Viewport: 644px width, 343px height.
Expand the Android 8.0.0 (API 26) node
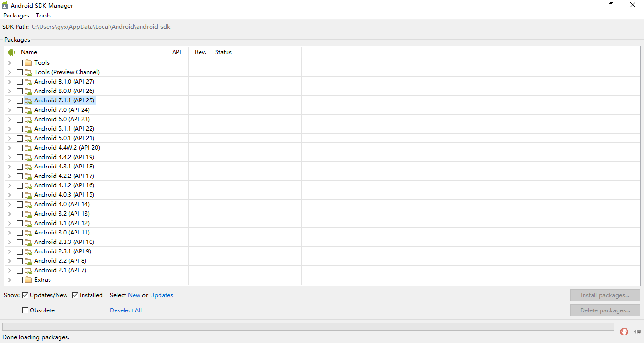point(9,91)
